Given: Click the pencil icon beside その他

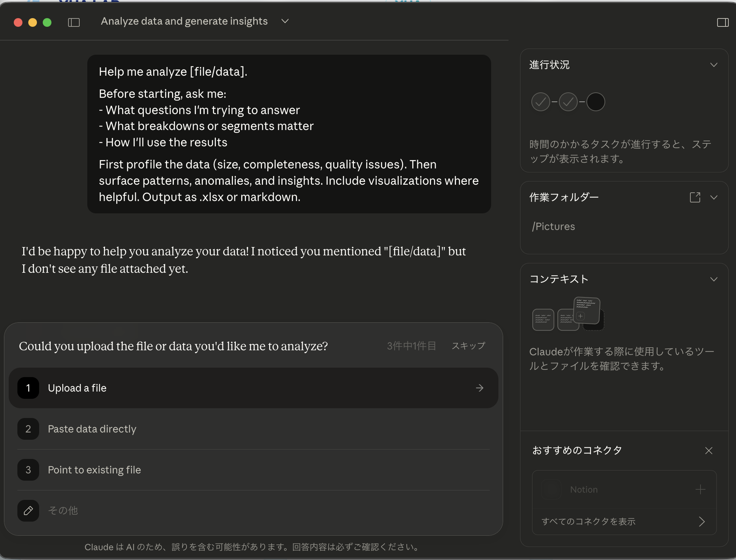Looking at the screenshot, I should point(28,510).
